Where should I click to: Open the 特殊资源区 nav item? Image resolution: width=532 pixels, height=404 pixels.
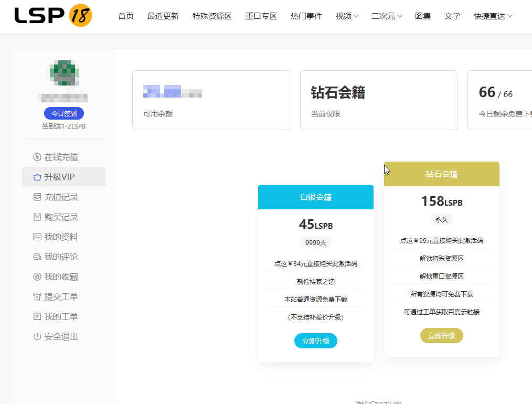coord(212,16)
